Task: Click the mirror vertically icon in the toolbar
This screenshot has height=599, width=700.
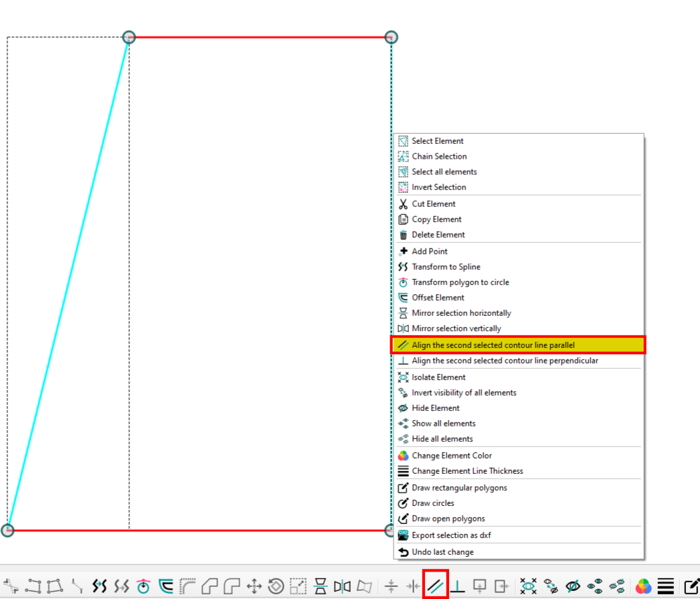Action: [342, 586]
